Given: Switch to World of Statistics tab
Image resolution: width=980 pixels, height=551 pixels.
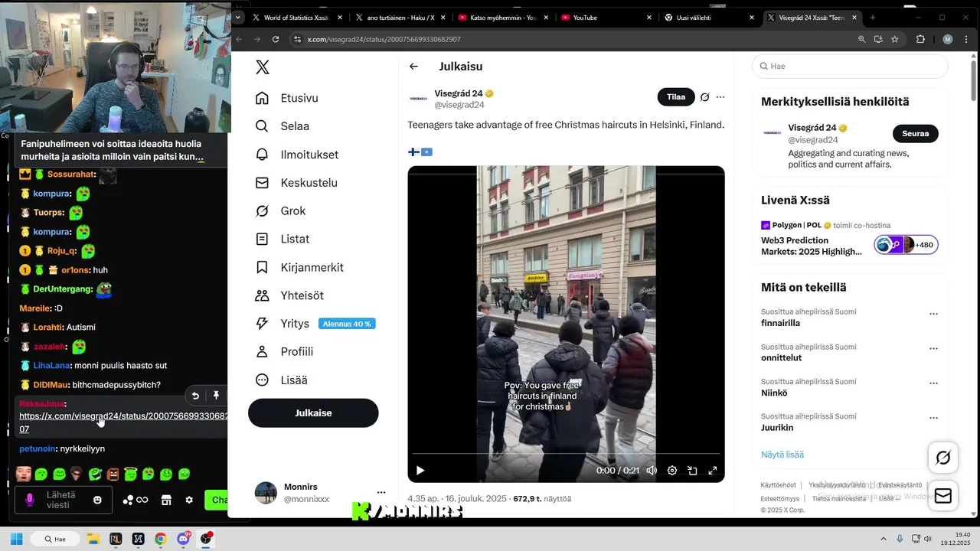Looking at the screenshot, I should coord(296,18).
